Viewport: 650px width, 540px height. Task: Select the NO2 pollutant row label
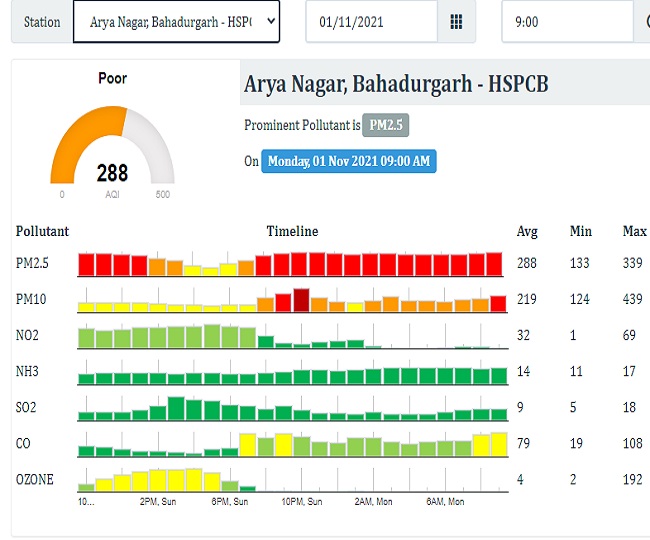pyautogui.click(x=29, y=335)
